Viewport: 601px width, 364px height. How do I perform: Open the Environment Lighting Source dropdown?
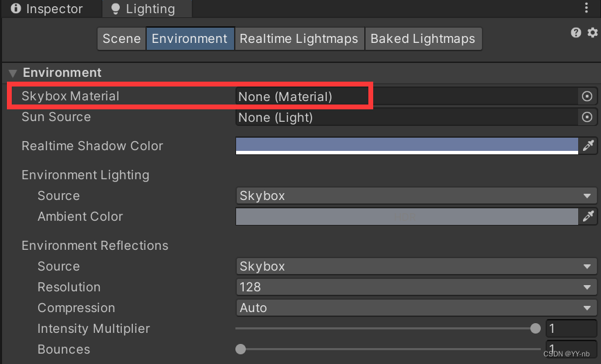[416, 196]
